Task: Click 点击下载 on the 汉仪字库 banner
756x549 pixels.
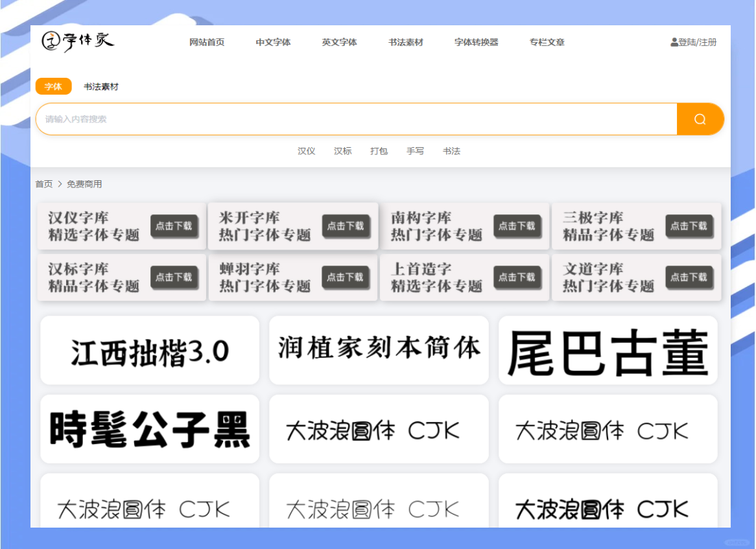Action: (x=174, y=226)
